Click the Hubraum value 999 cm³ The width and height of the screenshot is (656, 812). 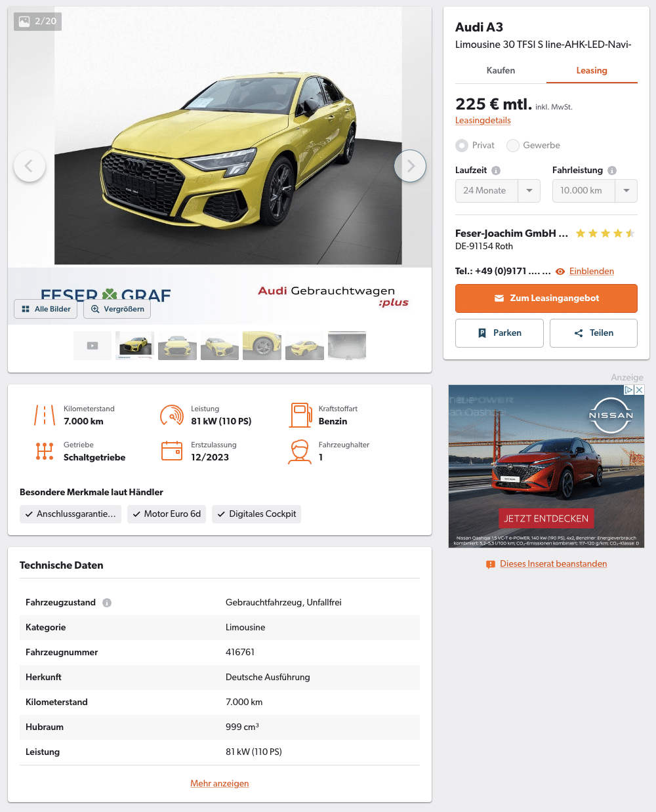coord(242,727)
